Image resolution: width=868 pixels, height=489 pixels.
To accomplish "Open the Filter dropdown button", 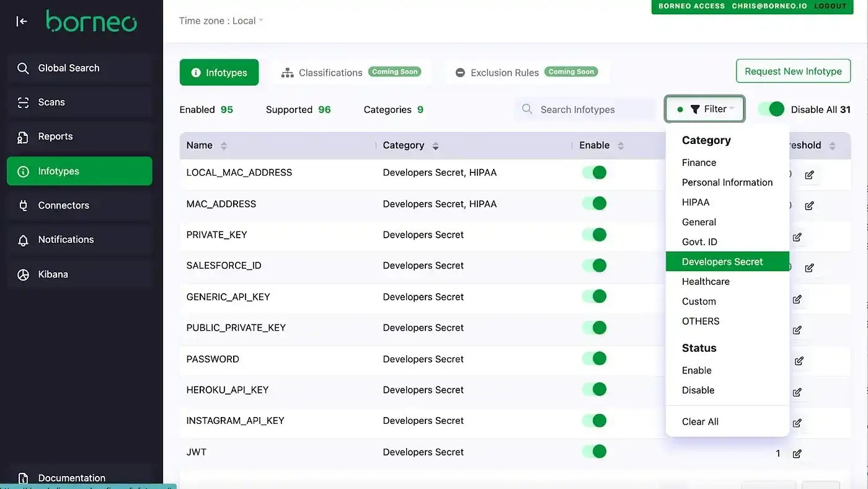I will pyautogui.click(x=705, y=109).
